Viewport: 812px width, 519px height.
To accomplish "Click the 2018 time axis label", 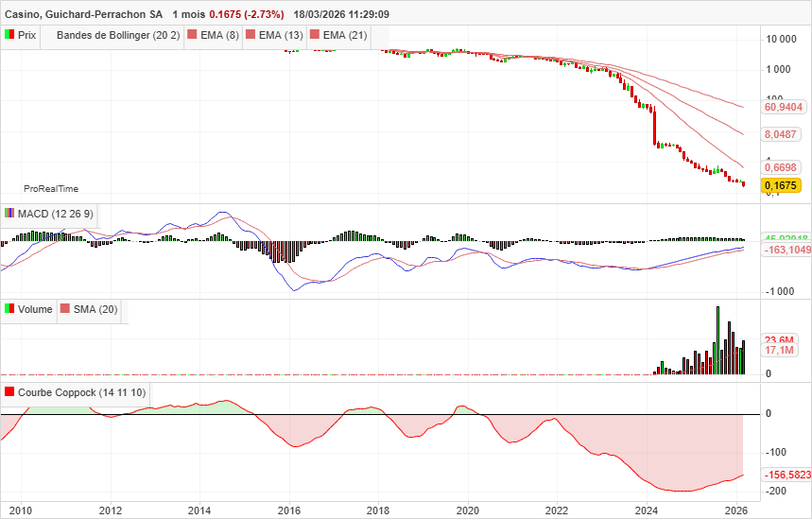I will (x=378, y=510).
